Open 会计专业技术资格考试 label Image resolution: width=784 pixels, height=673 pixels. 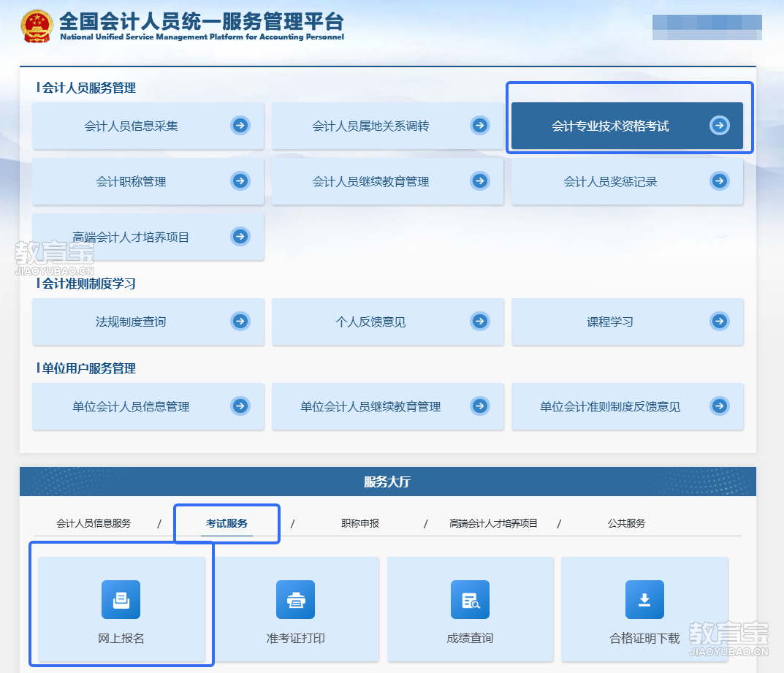(x=610, y=126)
